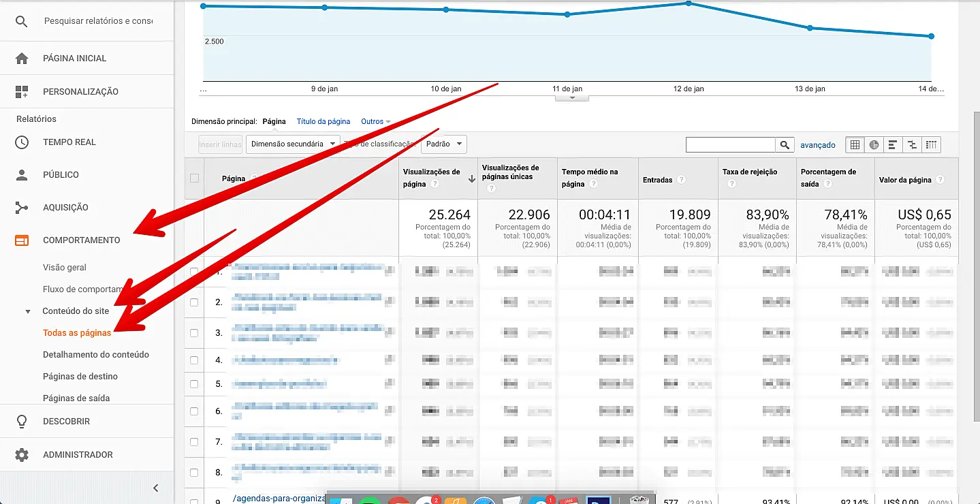The image size is (980, 504).
Task: Collapse the Conteúdo do site section
Action: pyautogui.click(x=27, y=311)
